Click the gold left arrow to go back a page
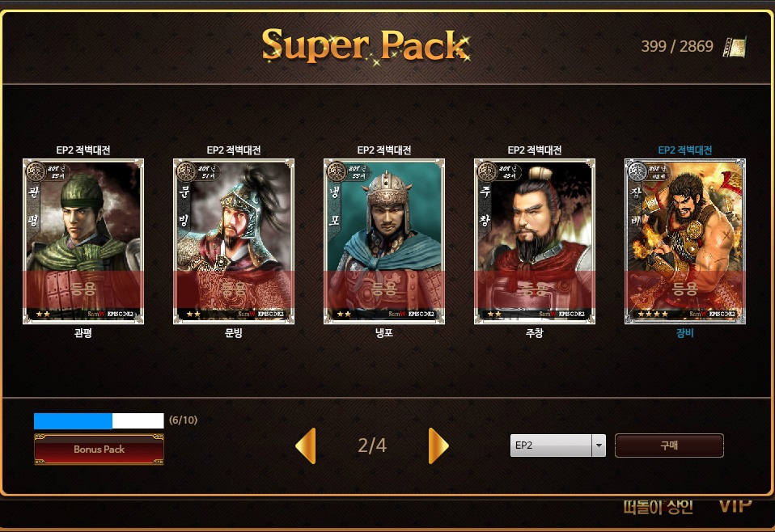Image resolution: width=775 pixels, height=532 pixels. (306, 446)
